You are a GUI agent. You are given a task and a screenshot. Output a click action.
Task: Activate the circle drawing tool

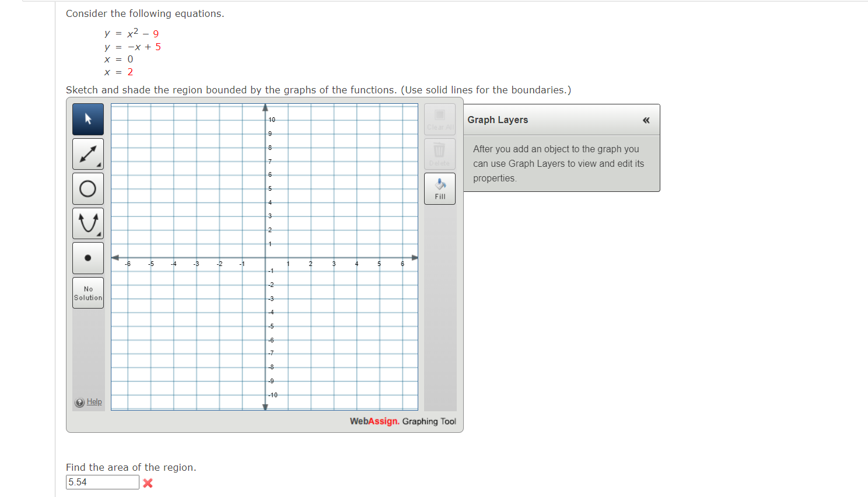click(x=87, y=188)
